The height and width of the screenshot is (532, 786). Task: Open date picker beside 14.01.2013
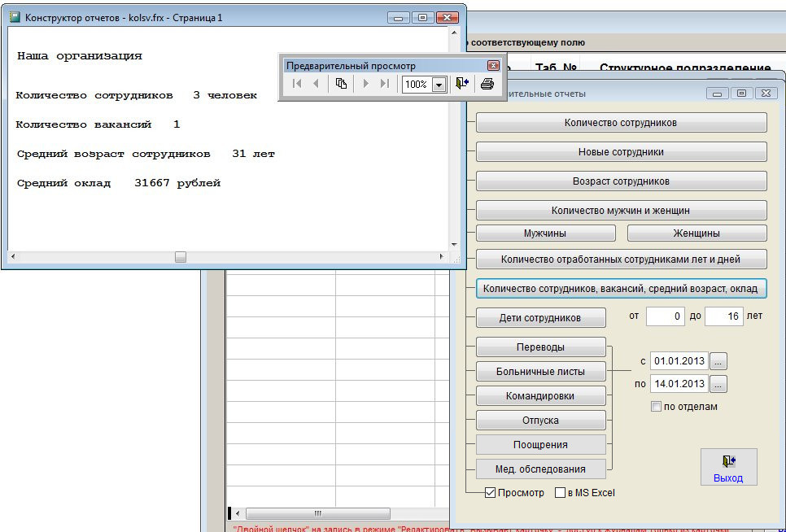[x=718, y=384]
